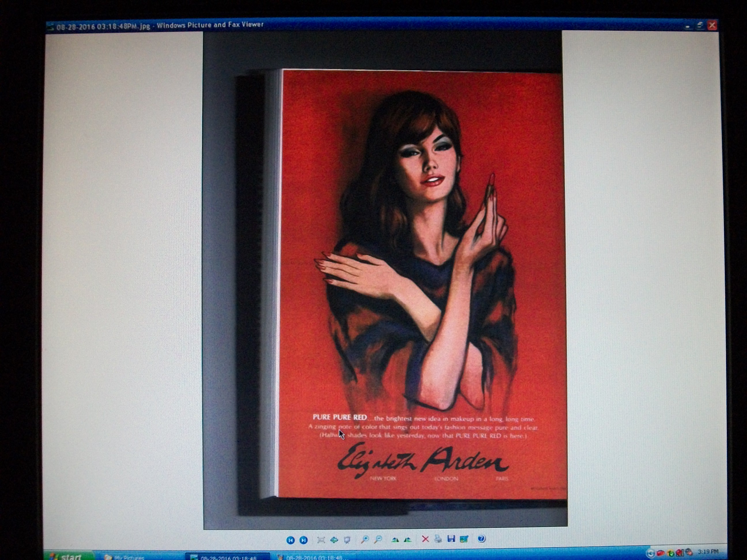This screenshot has height=560, width=747.
Task: Open the viewer Help icon
Action: [482, 539]
